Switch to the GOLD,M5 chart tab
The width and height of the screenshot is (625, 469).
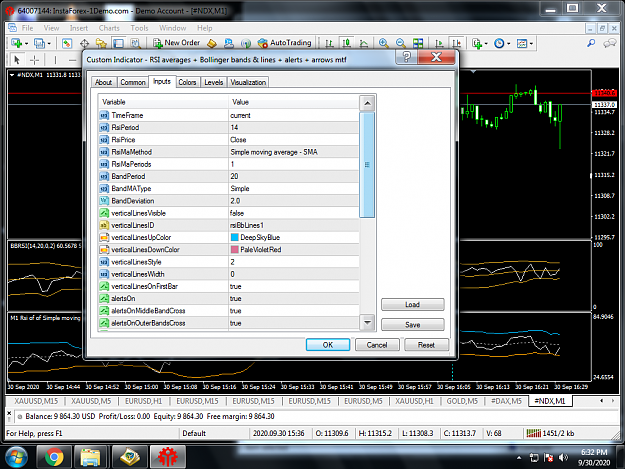click(462, 401)
